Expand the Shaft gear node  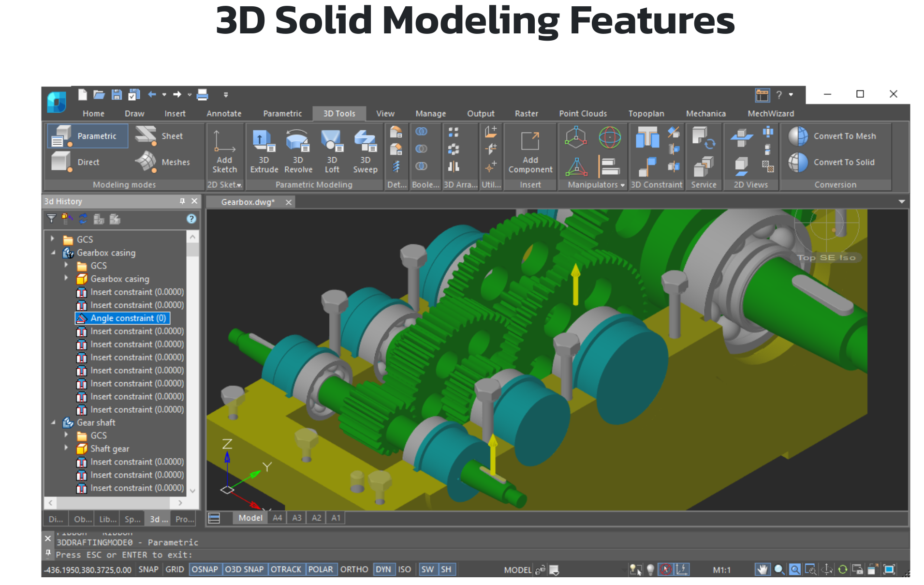(66, 448)
